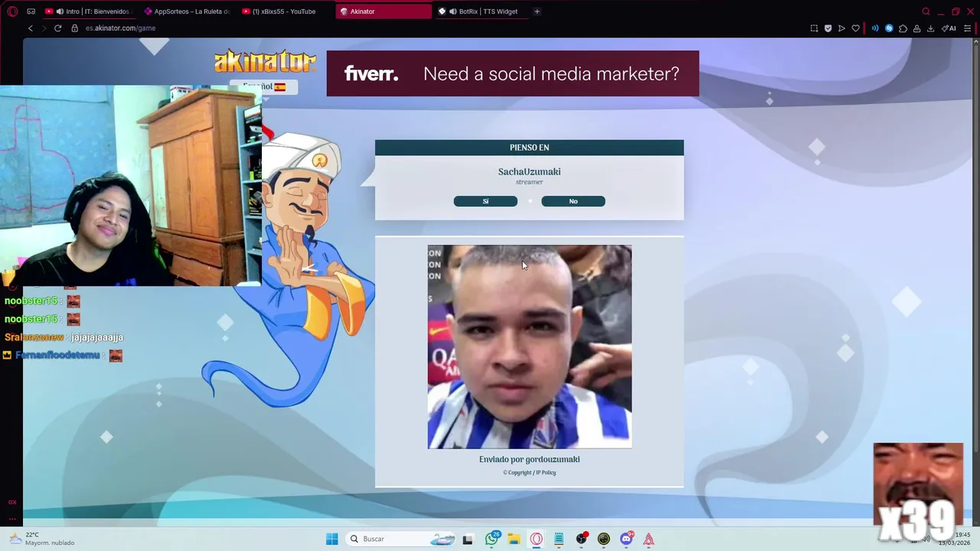The height and width of the screenshot is (551, 980).
Task: Open the ad blocker shield icon
Action: pos(828,28)
